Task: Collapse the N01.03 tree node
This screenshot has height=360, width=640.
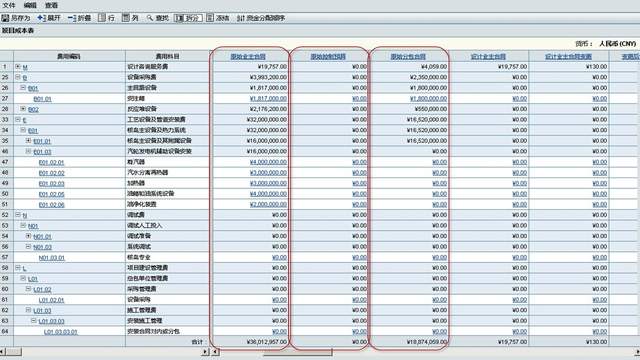Action: (x=29, y=246)
